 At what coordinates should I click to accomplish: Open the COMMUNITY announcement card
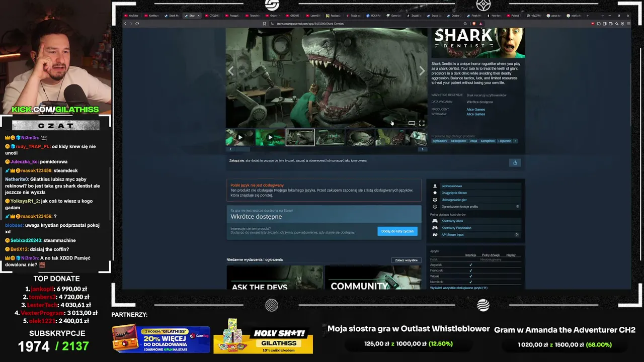click(373, 277)
